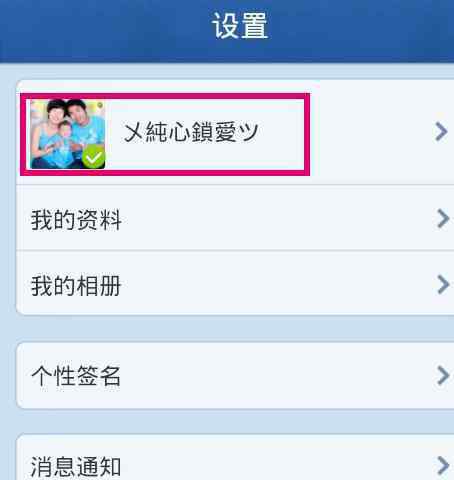Tap the 消息通知 text label
The height and width of the screenshot is (480, 454).
76,467
